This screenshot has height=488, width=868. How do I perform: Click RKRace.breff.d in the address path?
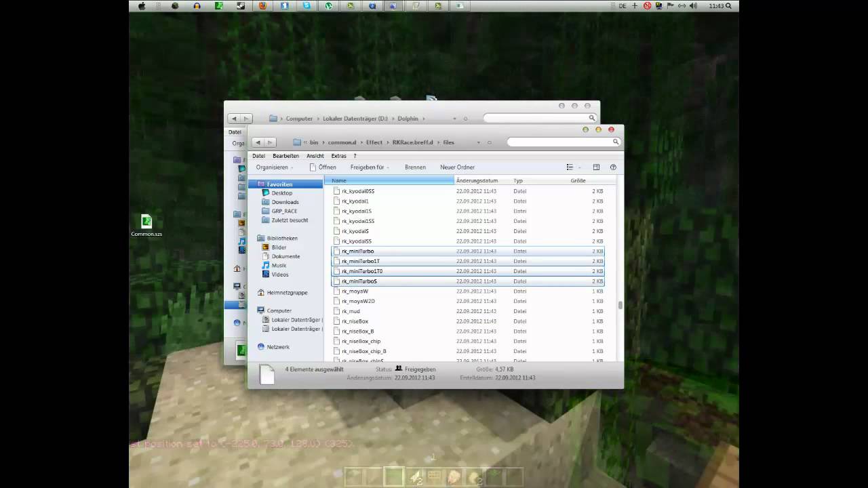coord(413,142)
